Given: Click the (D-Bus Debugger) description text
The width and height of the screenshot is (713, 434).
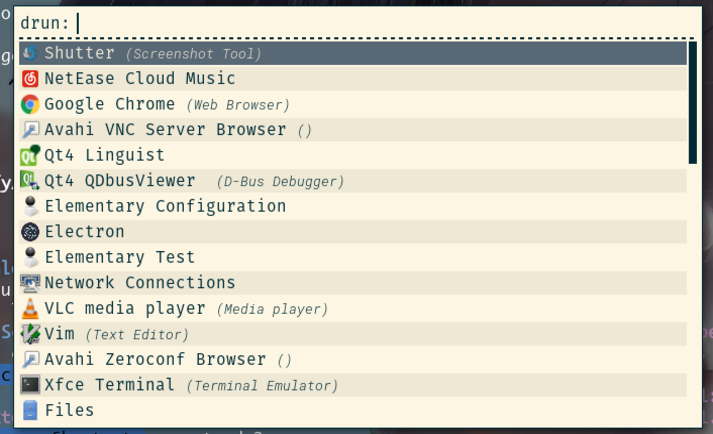Looking at the screenshot, I should pyautogui.click(x=280, y=182).
